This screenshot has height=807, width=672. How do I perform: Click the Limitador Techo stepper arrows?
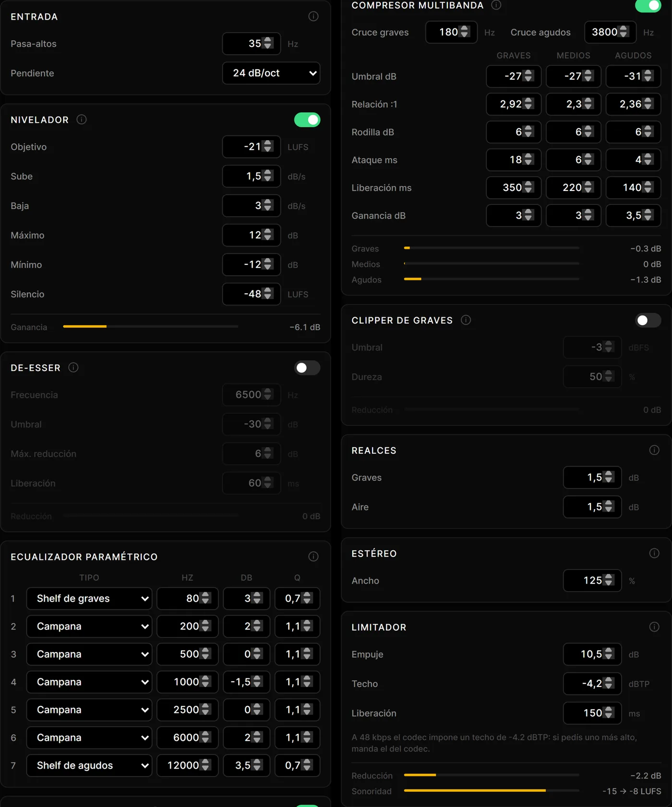(609, 684)
